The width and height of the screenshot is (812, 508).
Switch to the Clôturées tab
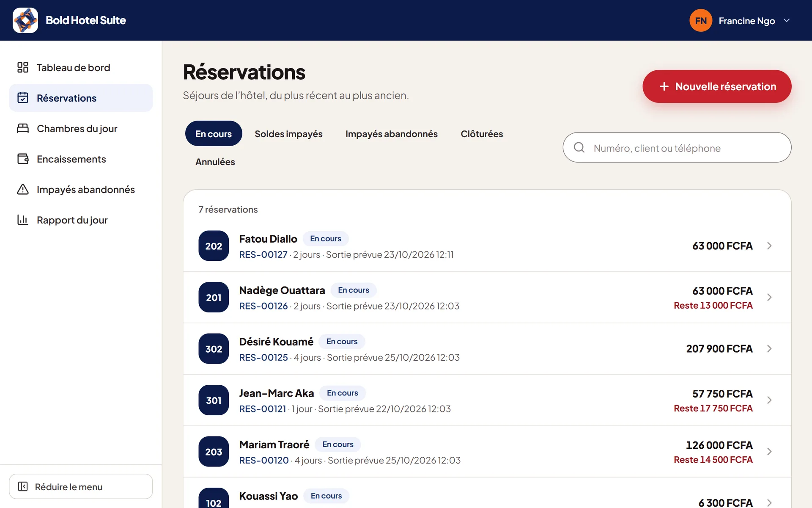pyautogui.click(x=482, y=134)
